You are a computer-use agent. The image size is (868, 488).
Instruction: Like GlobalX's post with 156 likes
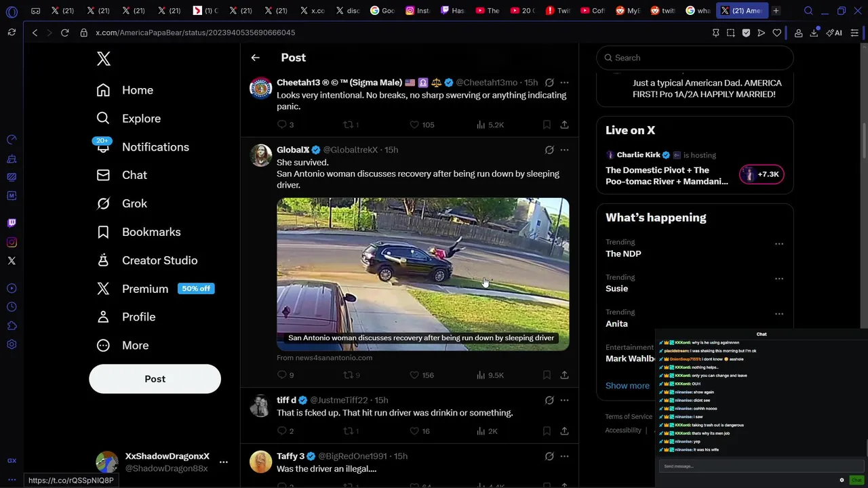414,375
